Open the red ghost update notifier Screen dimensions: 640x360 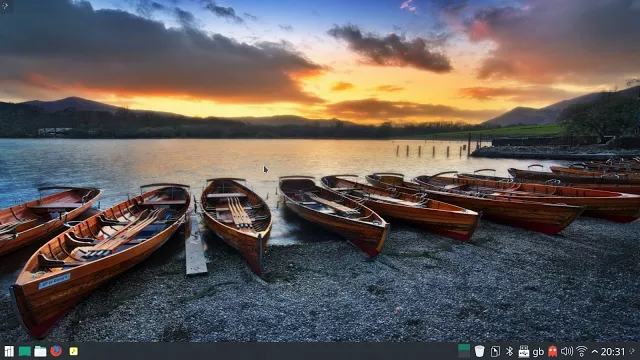coord(552,351)
